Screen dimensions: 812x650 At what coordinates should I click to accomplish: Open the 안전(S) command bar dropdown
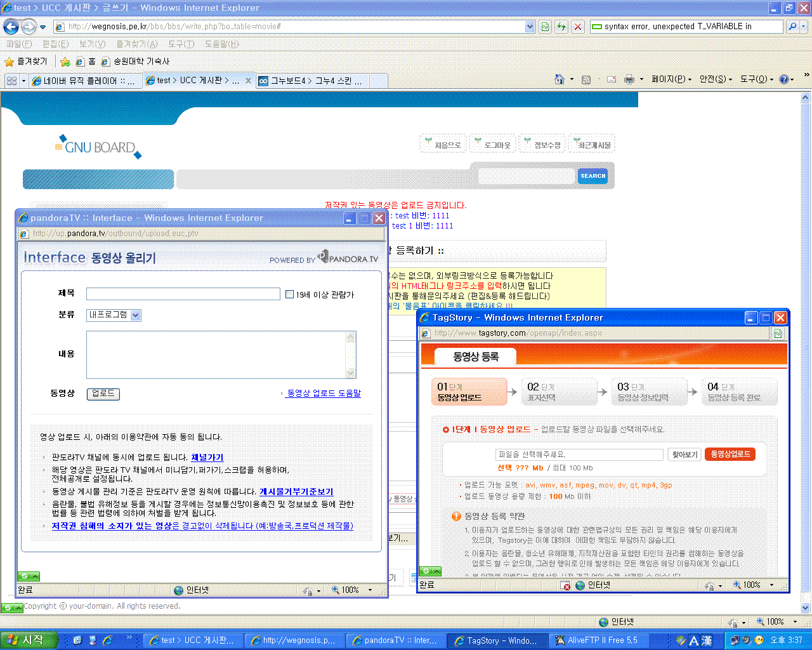click(716, 79)
